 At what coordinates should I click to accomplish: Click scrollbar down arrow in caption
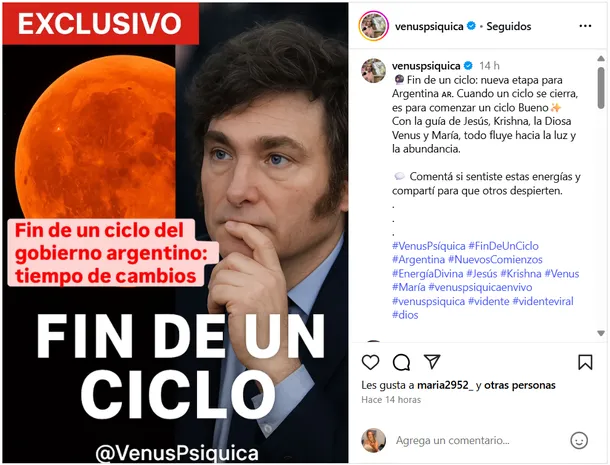[x=601, y=333]
